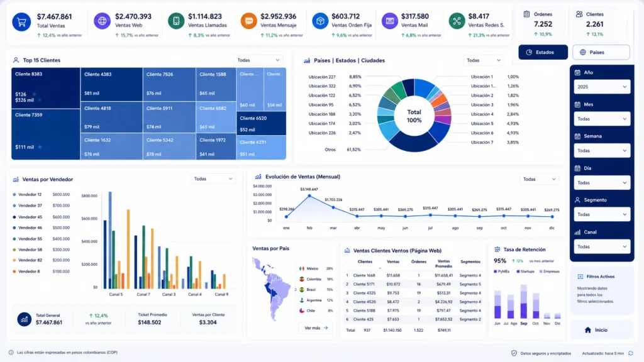Click the Brasil row in country list
The height and width of the screenshot is (362, 644).
[316, 290]
